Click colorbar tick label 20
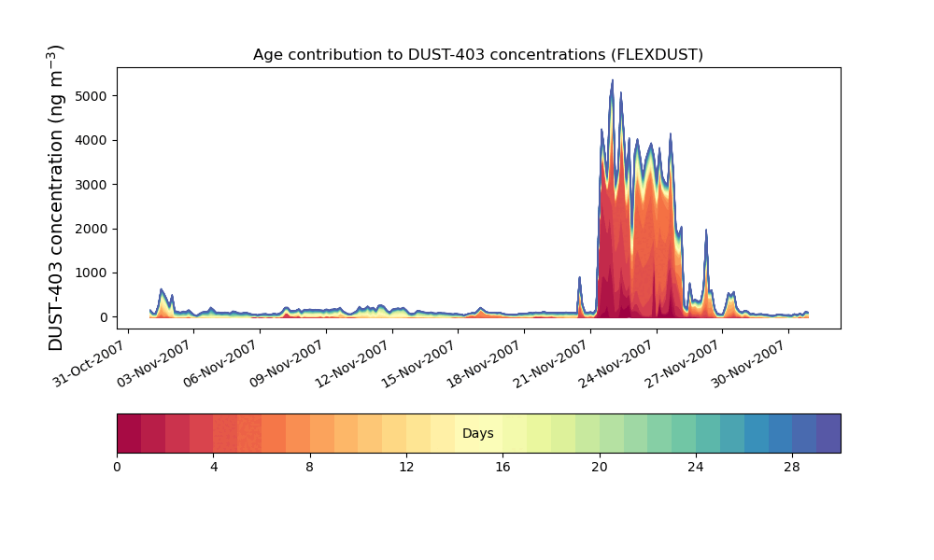 coord(600,468)
